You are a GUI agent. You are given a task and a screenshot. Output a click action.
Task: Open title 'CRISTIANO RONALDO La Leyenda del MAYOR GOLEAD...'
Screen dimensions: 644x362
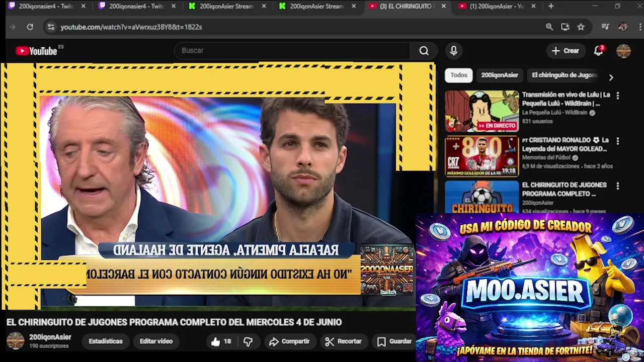click(x=566, y=144)
